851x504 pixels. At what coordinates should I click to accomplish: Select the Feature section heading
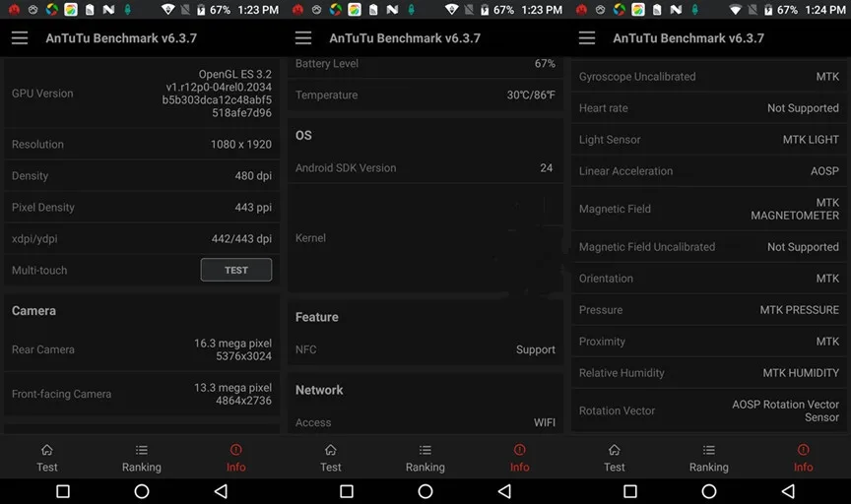click(317, 317)
